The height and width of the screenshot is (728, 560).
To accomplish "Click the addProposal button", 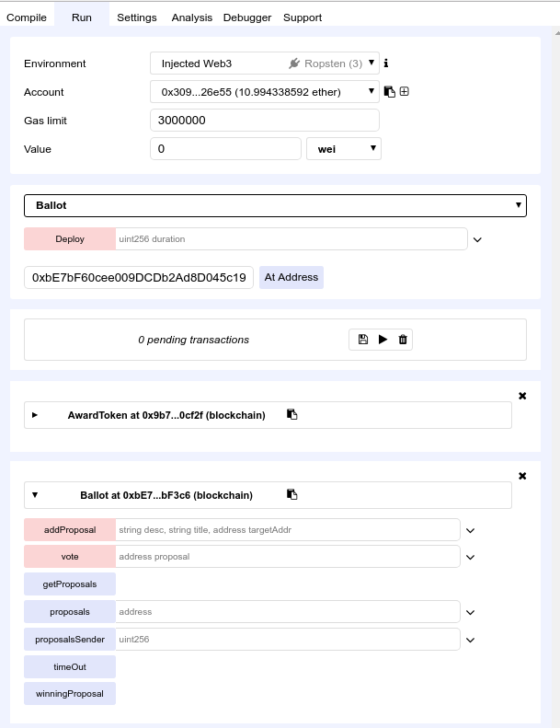I will click(x=70, y=530).
